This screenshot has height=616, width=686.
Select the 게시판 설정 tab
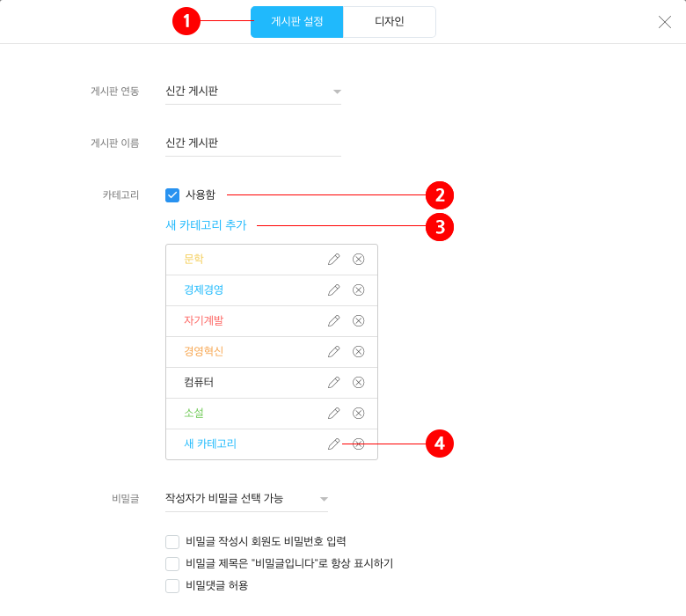pos(296,21)
